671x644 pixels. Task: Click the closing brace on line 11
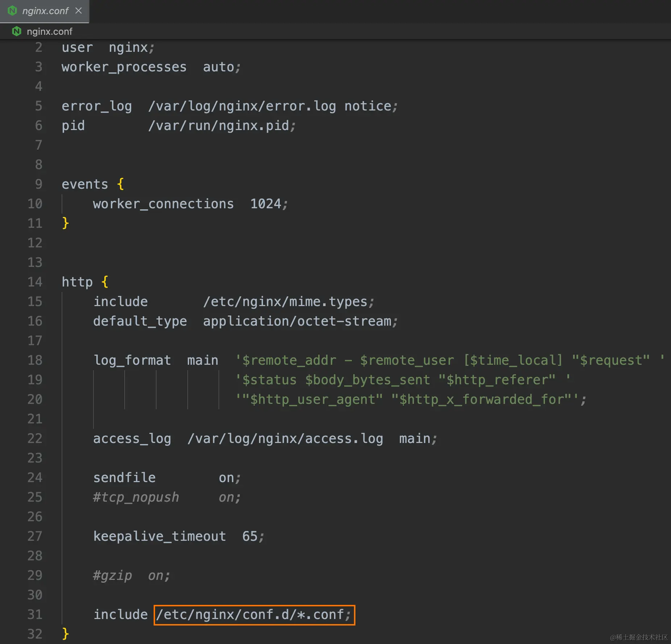pos(66,223)
